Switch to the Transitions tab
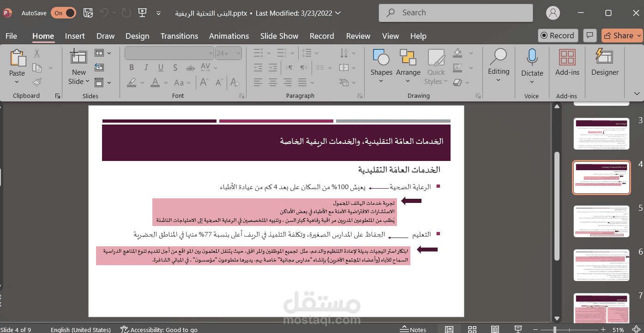This screenshot has height=333, width=644. click(x=179, y=36)
